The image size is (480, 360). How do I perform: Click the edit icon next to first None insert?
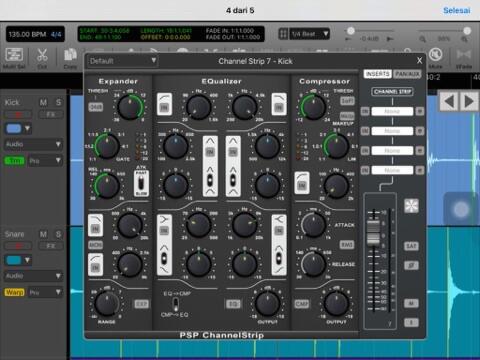coord(420,111)
